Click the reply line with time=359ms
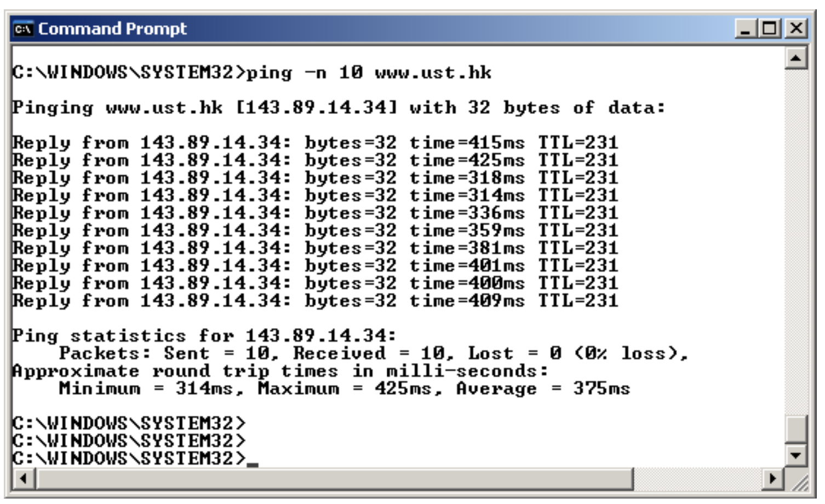The height and width of the screenshot is (504, 825). tap(315, 231)
